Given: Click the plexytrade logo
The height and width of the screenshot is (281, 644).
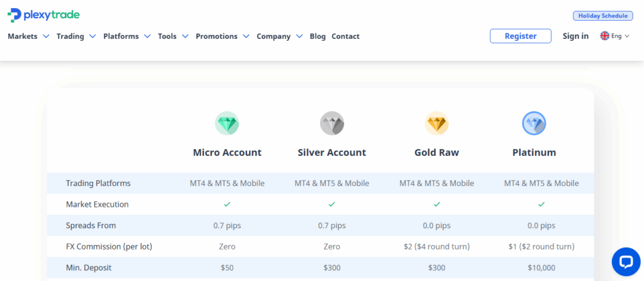Looking at the screenshot, I should 43,15.
